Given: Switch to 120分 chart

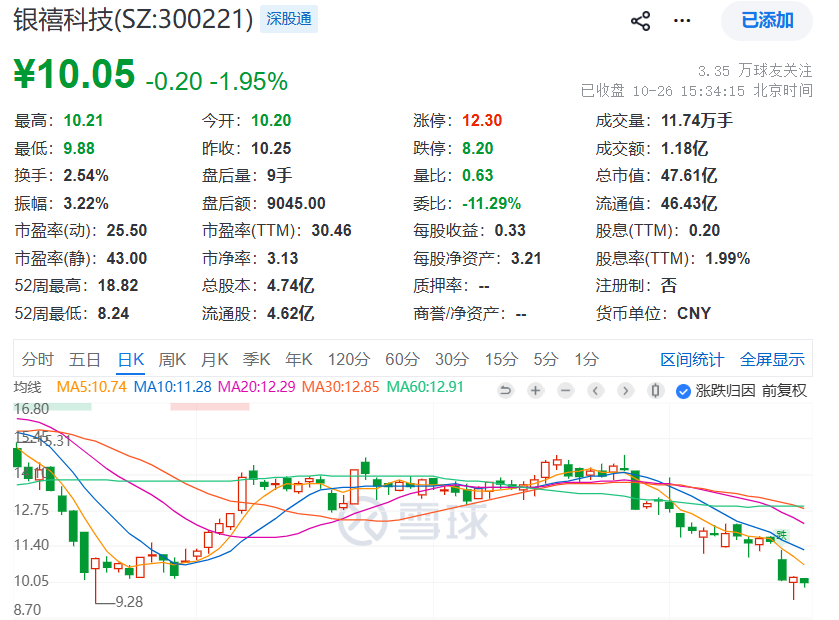Looking at the screenshot, I should click(349, 359).
